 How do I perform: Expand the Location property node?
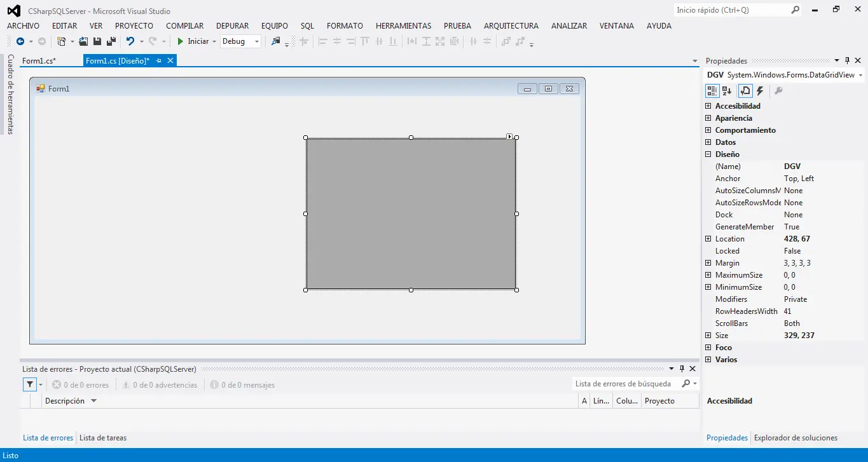708,239
